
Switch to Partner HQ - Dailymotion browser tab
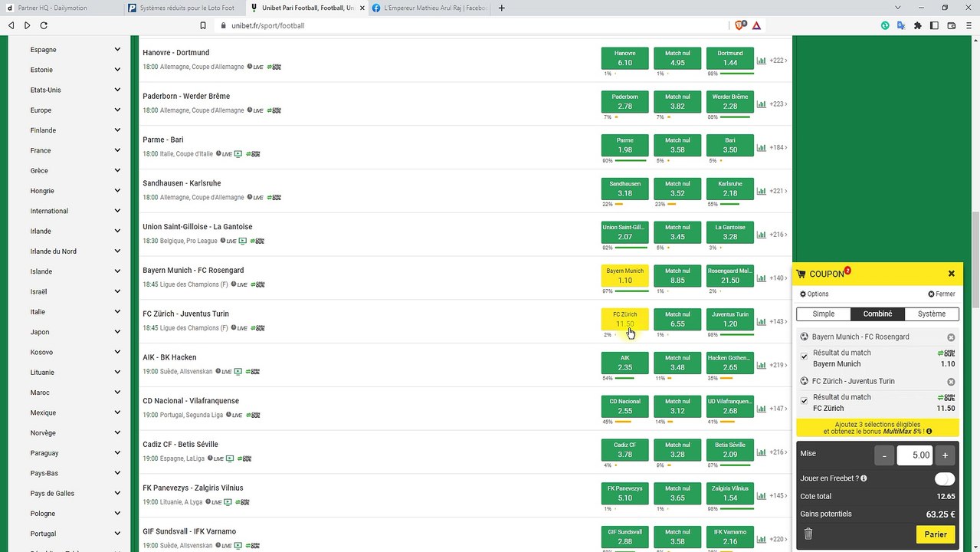click(61, 8)
